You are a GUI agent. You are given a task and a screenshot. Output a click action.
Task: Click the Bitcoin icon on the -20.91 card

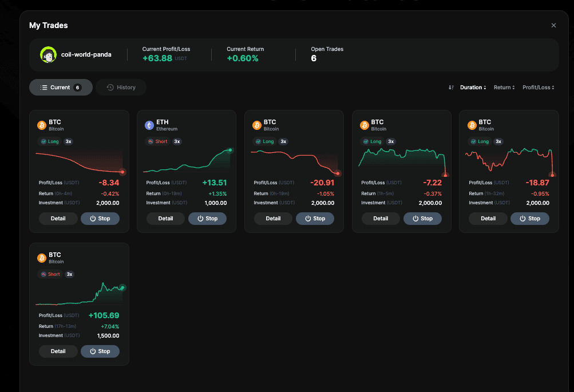coord(257,125)
